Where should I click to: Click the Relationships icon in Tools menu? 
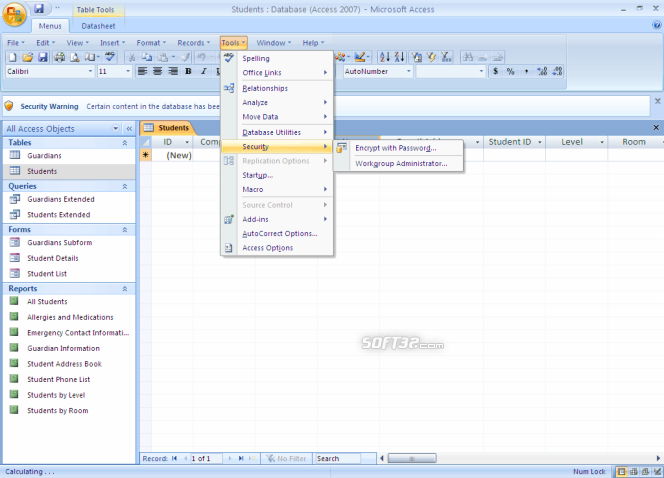[229, 88]
